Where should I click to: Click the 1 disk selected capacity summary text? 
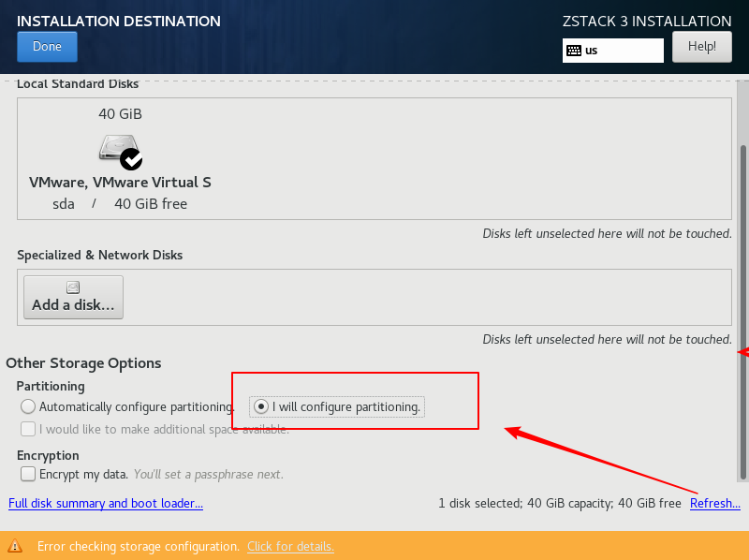pos(560,503)
